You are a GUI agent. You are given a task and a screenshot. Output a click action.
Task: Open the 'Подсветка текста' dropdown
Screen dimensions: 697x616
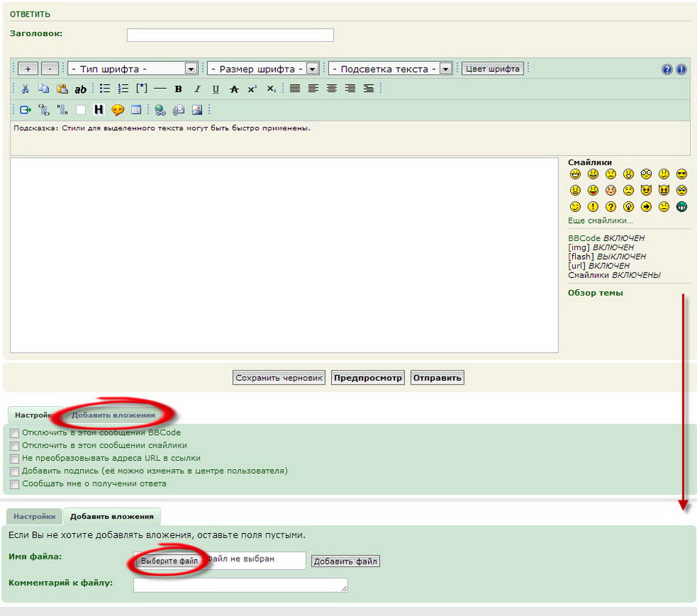pos(390,69)
